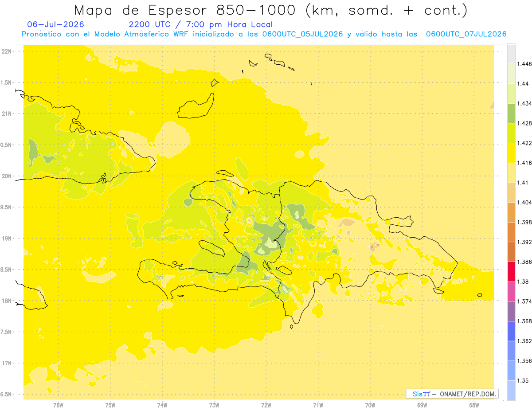Click the '17N' latitude label

click(x=8, y=363)
